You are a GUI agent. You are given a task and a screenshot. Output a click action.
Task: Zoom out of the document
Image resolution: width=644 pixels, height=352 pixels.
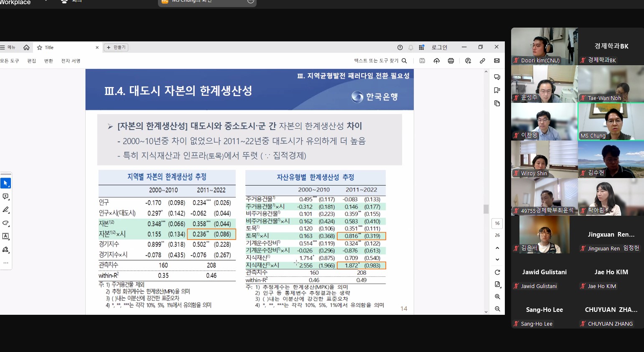click(x=497, y=309)
